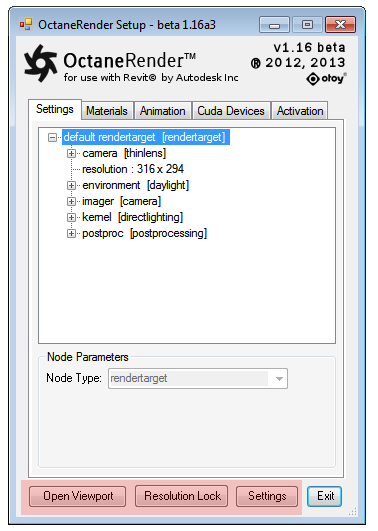Viewport: 378px width, 531px height.
Task: Select the kernel [directlighting] tree item
Action: tap(132, 217)
